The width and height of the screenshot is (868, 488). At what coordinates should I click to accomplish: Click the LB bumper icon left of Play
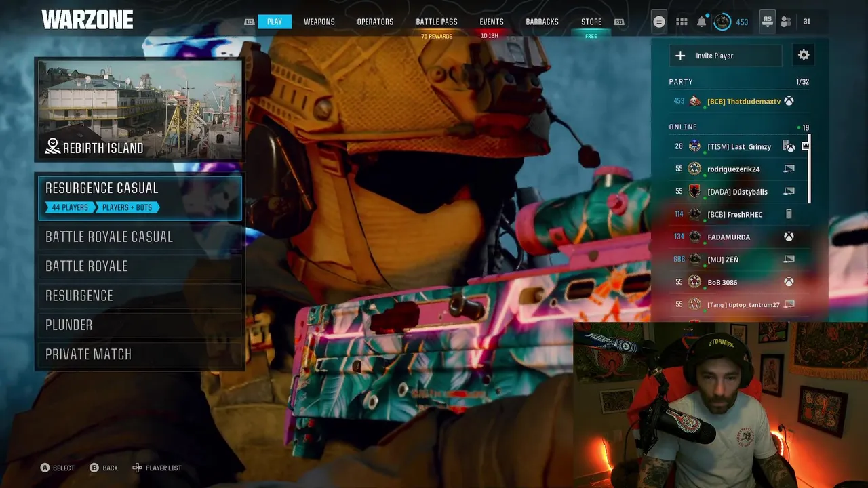[x=250, y=22]
